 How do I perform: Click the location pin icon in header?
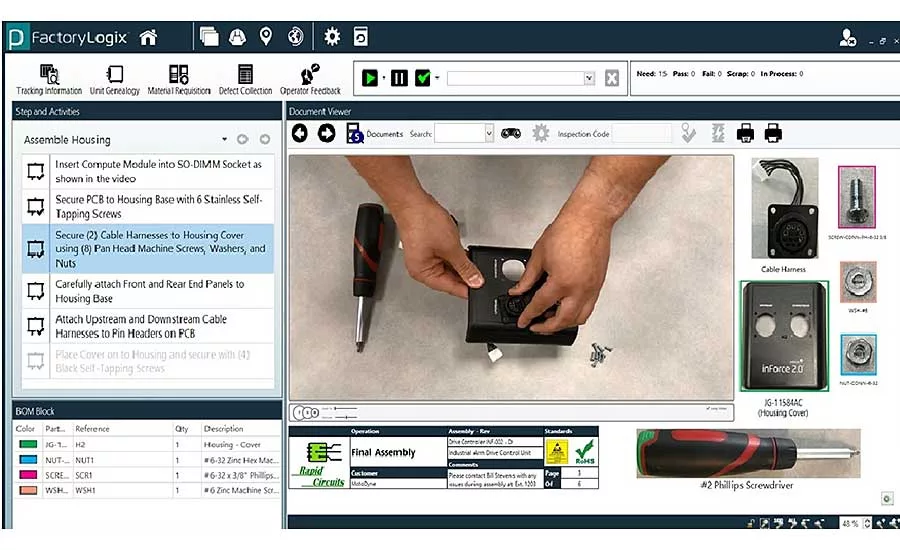pyautogui.click(x=266, y=36)
